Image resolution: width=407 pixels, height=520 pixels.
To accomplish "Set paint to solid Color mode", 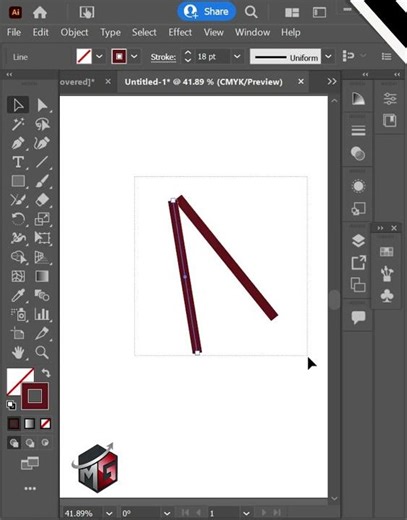I will coord(14,424).
